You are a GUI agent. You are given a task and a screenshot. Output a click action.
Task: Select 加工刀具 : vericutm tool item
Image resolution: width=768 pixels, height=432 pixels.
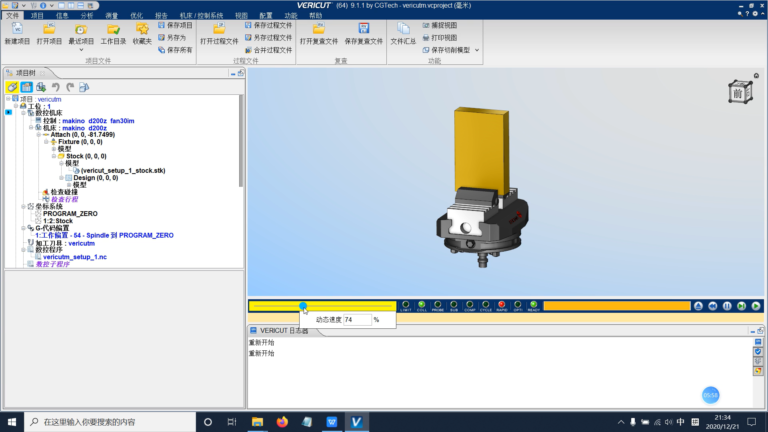65,243
